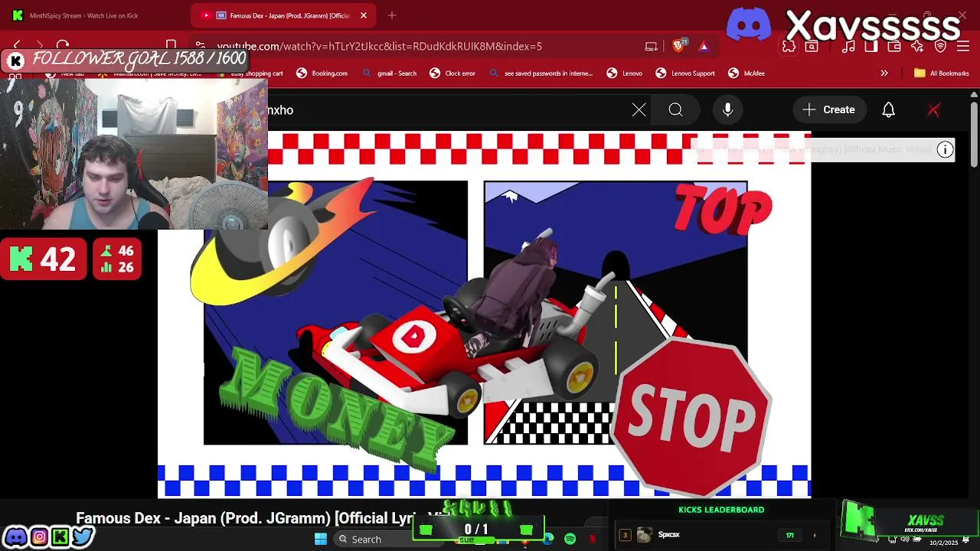Open the browser hamburger main menu
This screenshot has width=980, height=551.
coord(963,47)
